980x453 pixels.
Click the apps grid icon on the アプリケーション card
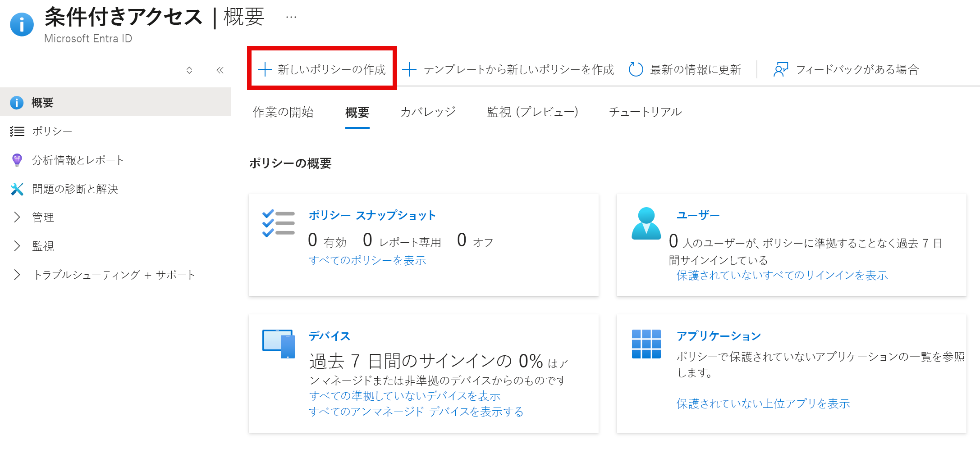646,344
